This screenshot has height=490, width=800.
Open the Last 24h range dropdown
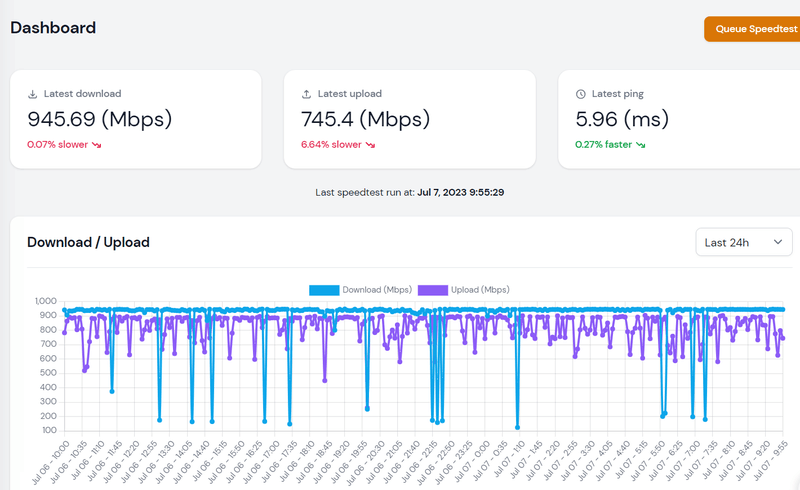point(744,242)
